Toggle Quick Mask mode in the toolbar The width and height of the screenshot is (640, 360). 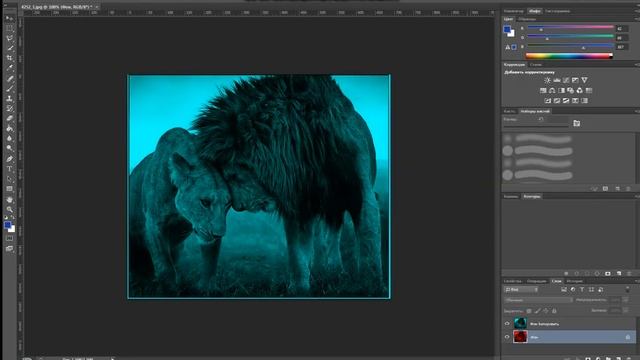click(9, 238)
